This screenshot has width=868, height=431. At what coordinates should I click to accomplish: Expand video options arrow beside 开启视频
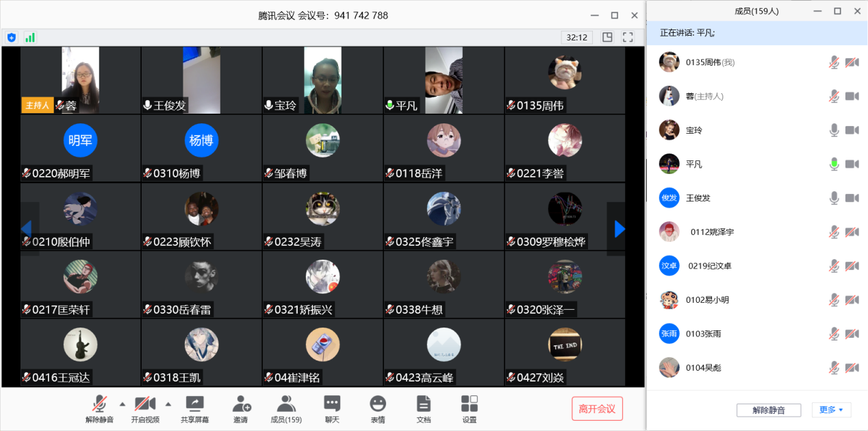168,404
